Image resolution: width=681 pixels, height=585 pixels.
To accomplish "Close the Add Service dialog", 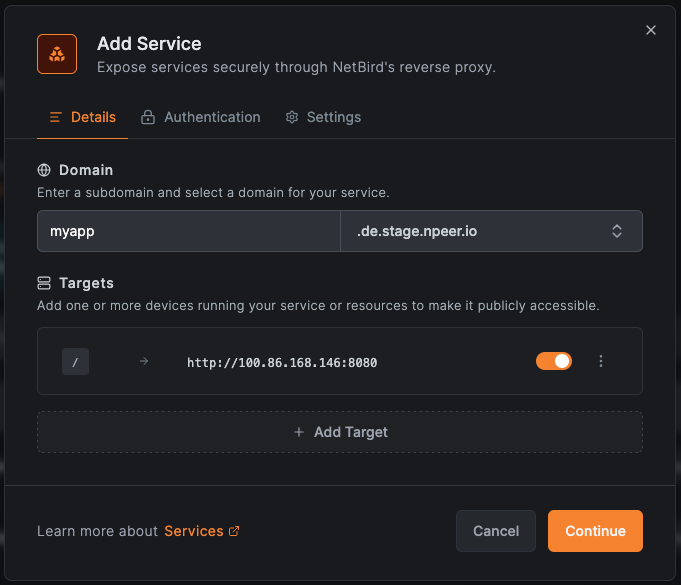I will point(651,30).
